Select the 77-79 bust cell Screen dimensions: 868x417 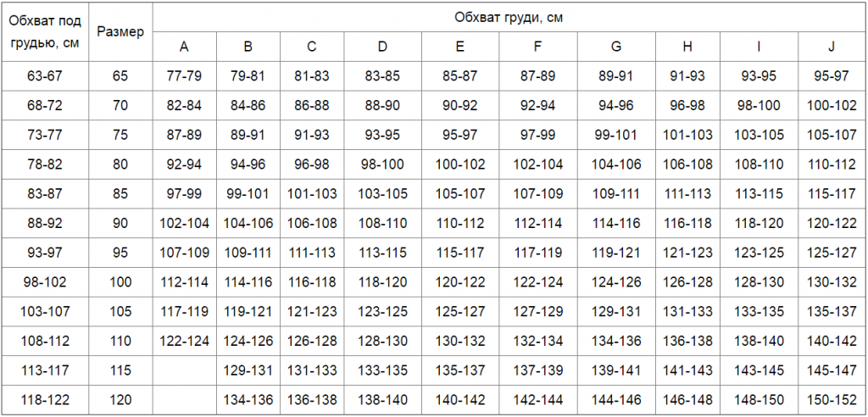(184, 76)
